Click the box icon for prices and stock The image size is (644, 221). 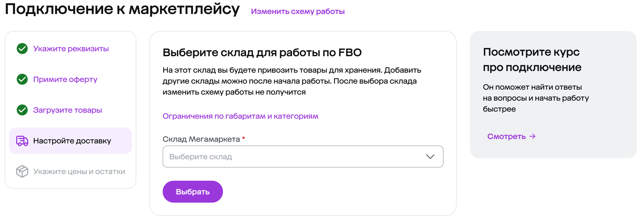22,172
